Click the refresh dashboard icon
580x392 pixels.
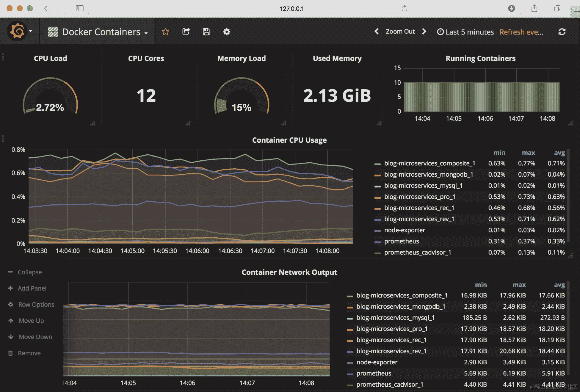pyautogui.click(x=562, y=32)
